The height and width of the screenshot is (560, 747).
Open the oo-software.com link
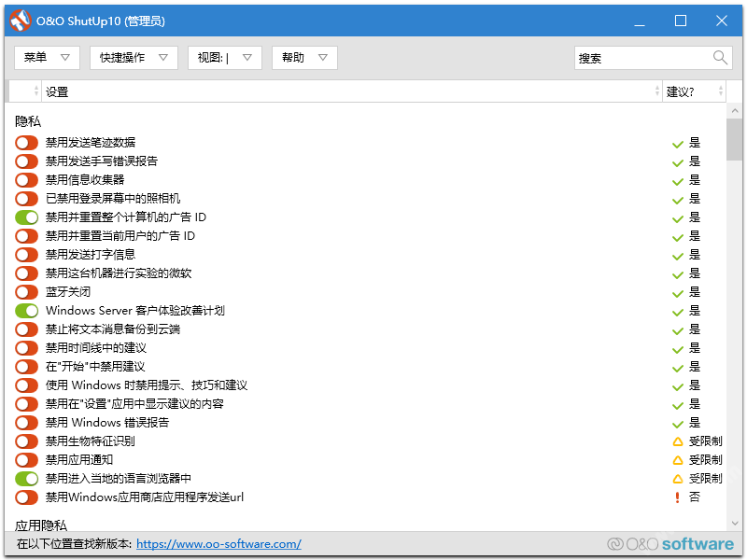click(218, 544)
